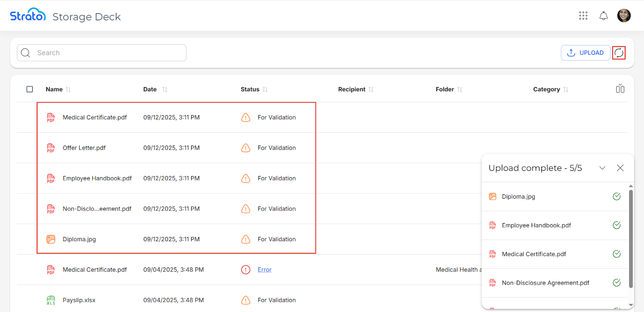Open the notifications bell
Image resolution: width=644 pixels, height=312 pixels.
coord(603,16)
